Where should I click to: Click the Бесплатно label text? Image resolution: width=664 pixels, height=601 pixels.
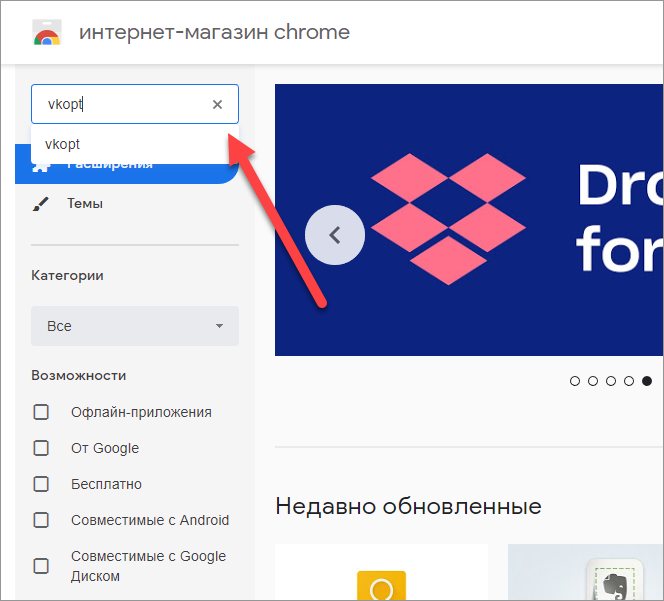point(106,484)
